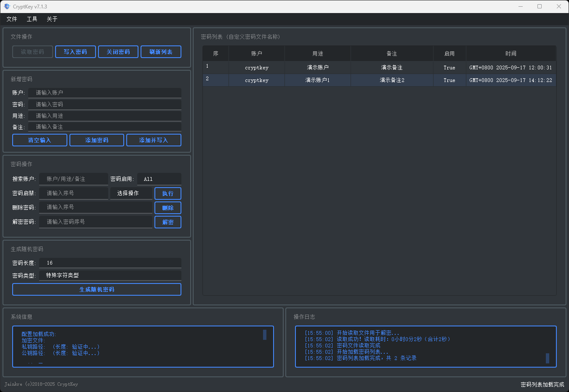The height and width of the screenshot is (392, 569).
Task: Select row number 1 in password list
Action: (x=215, y=67)
